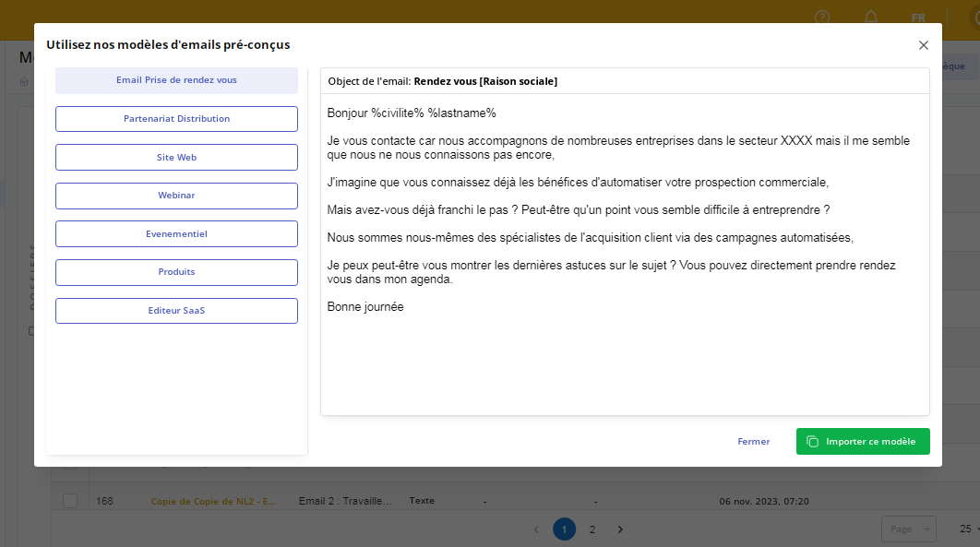Open the notifications bell icon
This screenshot has width=980, height=547.
(x=870, y=18)
